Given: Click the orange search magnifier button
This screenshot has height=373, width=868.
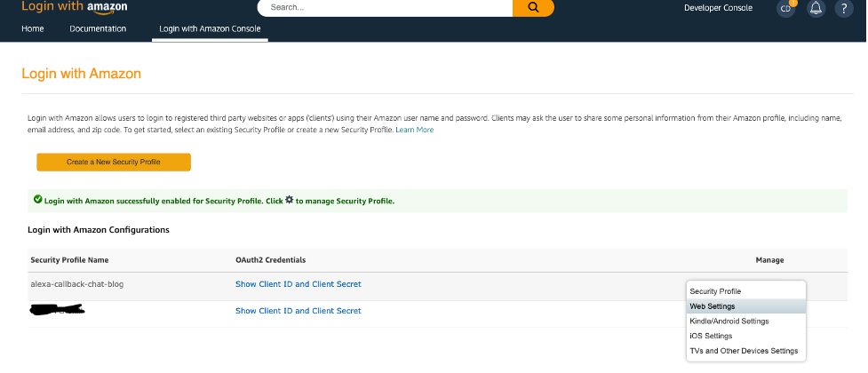Looking at the screenshot, I should click(533, 8).
